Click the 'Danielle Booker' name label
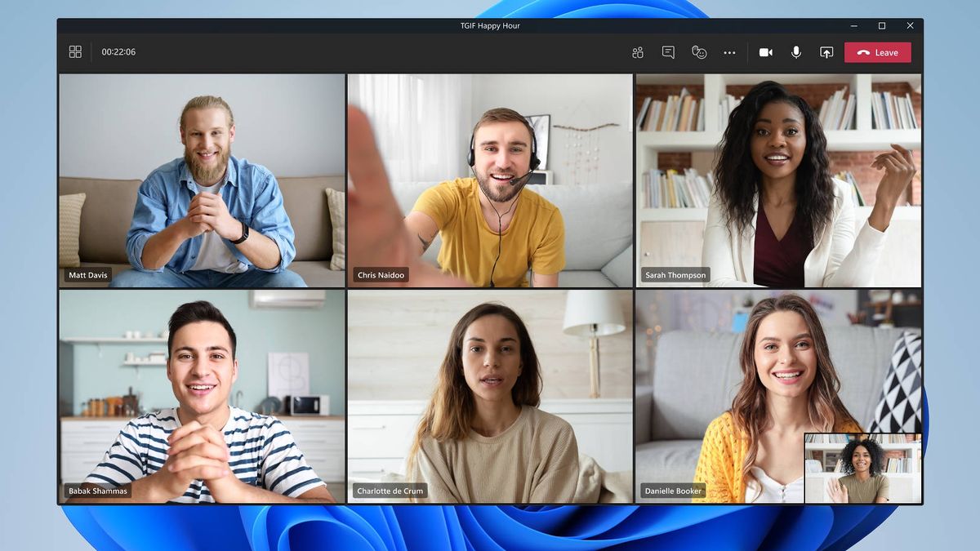980x551 pixels. [674, 491]
